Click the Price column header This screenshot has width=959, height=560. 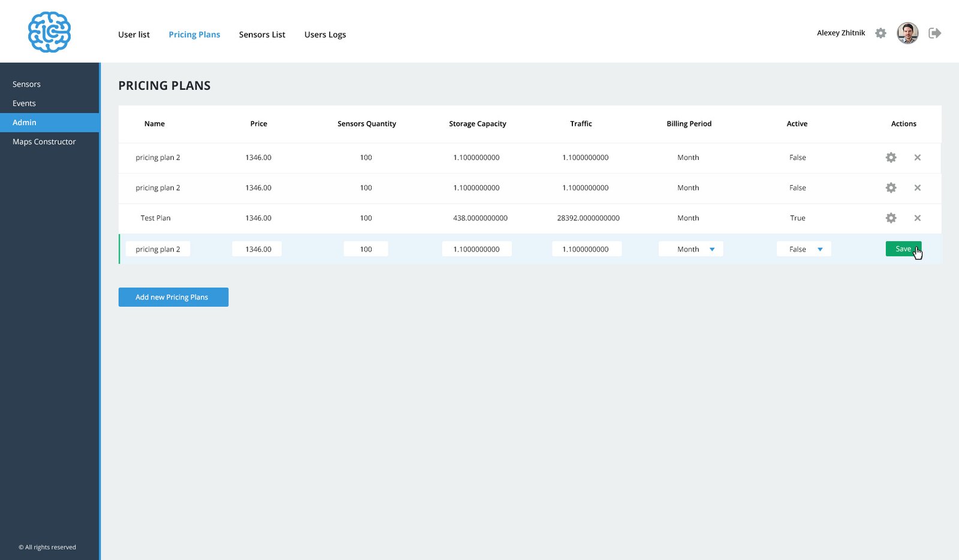pos(259,124)
